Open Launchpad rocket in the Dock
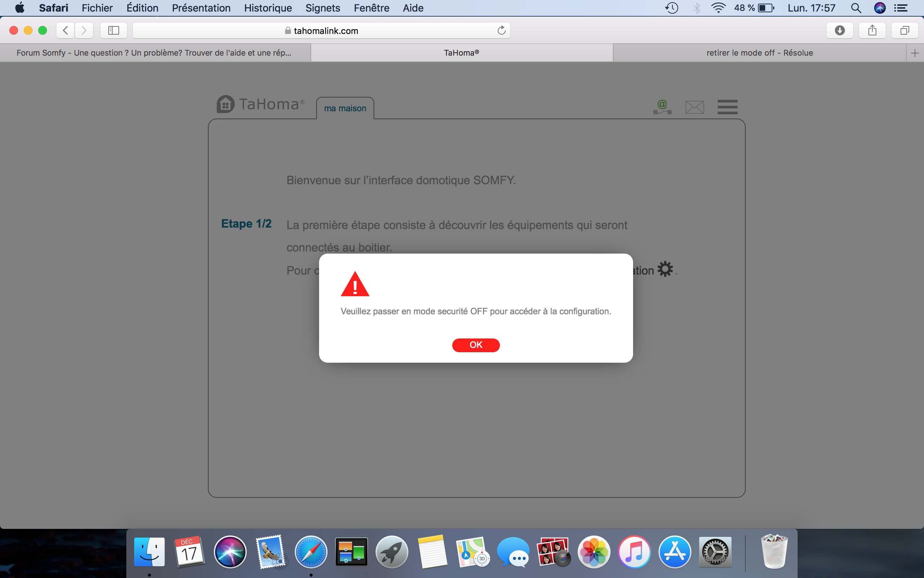Image resolution: width=924 pixels, height=578 pixels. click(392, 552)
